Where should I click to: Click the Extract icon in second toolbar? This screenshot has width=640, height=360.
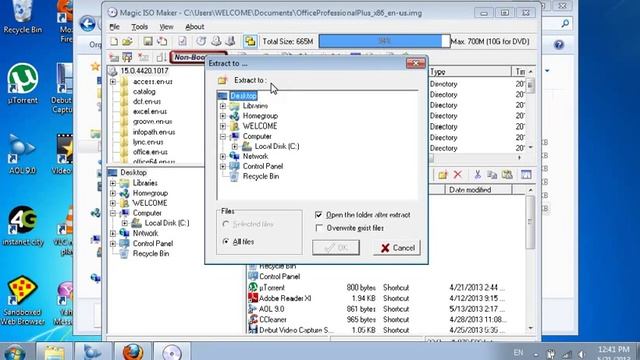(128, 57)
